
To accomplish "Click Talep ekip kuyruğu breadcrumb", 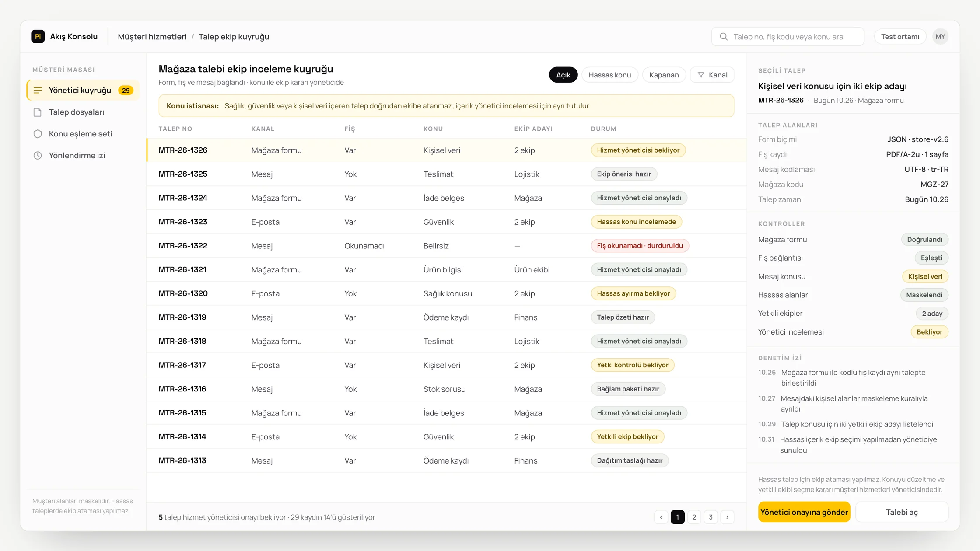I will pos(234,37).
